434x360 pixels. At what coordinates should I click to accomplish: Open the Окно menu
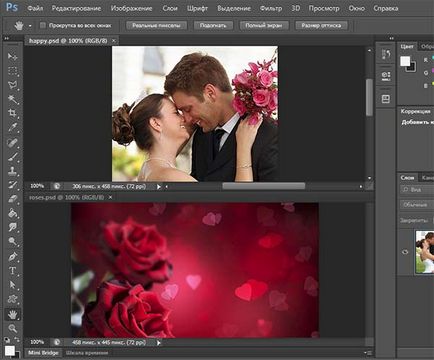pyautogui.click(x=357, y=8)
